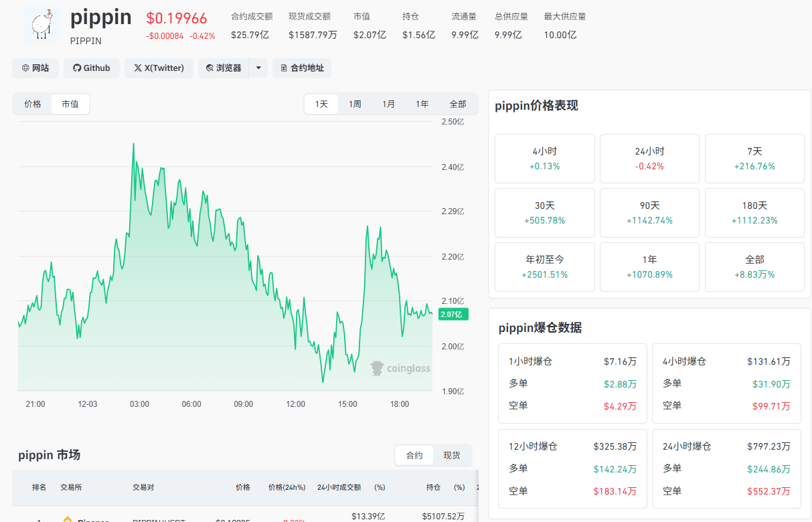The image size is (812, 522).
Task: Sort by 交易所 column header
Action: tap(71, 487)
